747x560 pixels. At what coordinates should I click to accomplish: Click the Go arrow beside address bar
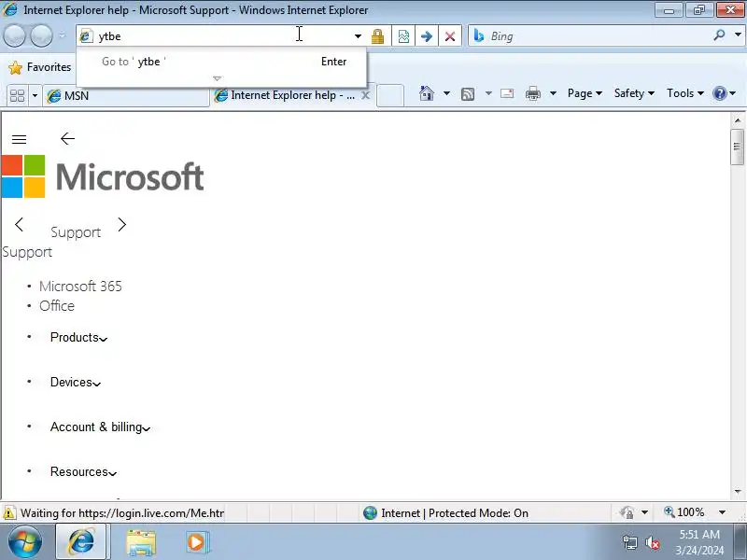(427, 36)
